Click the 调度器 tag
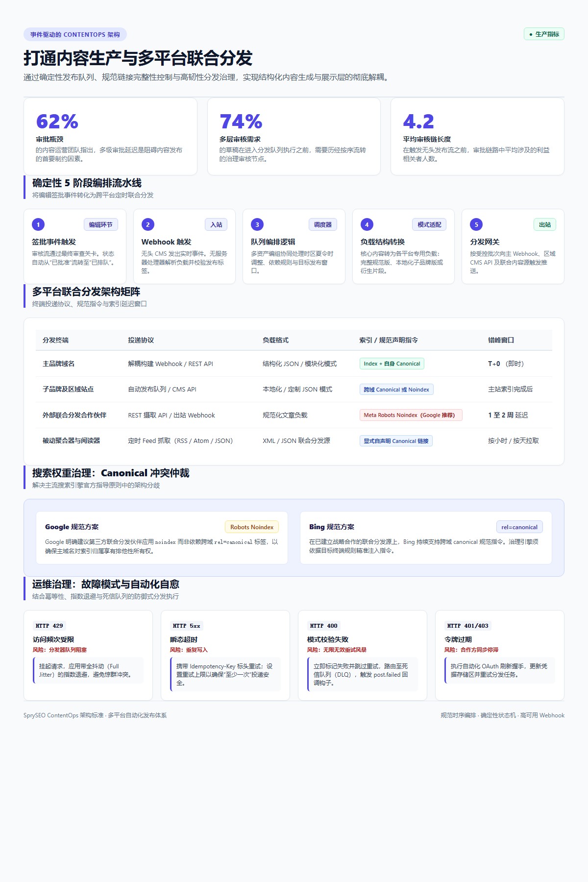 (x=323, y=224)
